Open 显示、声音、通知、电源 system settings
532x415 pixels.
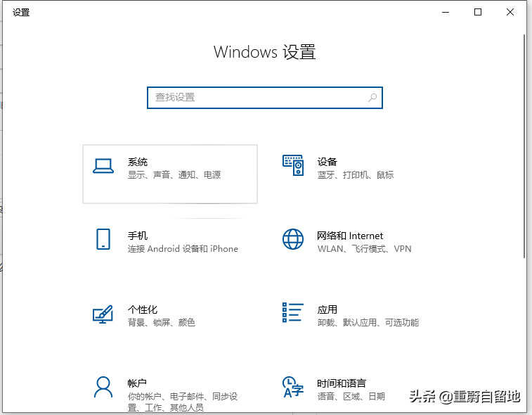pos(174,175)
